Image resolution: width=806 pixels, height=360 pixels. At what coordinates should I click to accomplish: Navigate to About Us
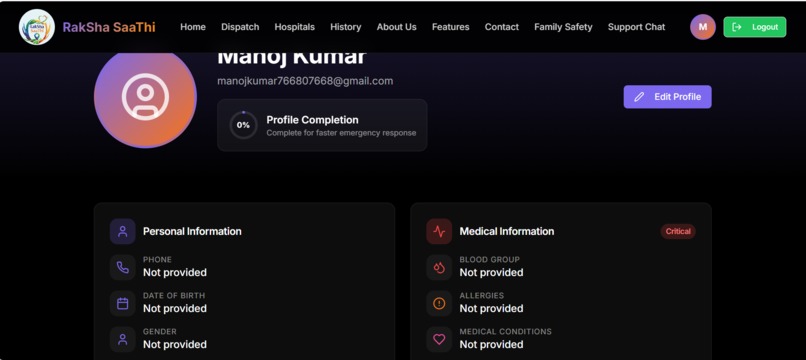(396, 27)
